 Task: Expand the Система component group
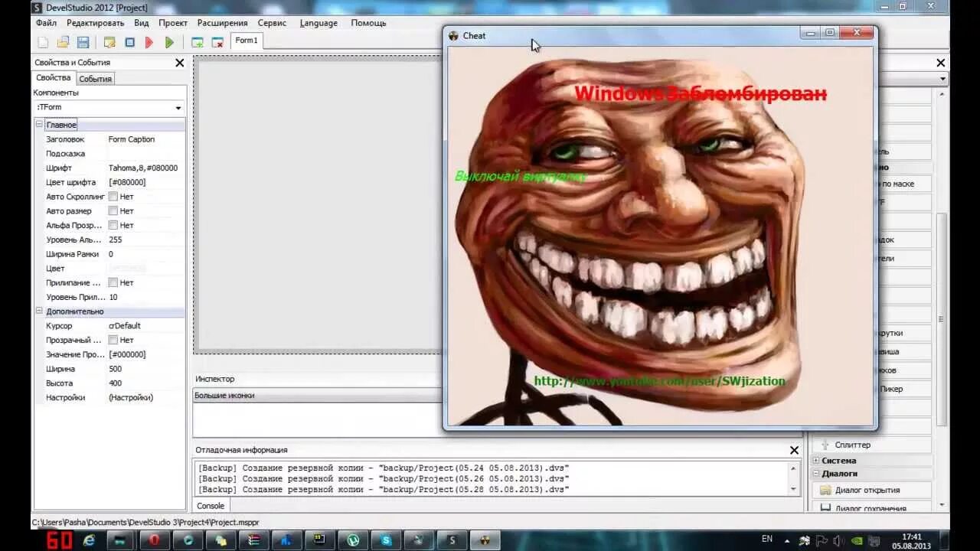tap(816, 461)
